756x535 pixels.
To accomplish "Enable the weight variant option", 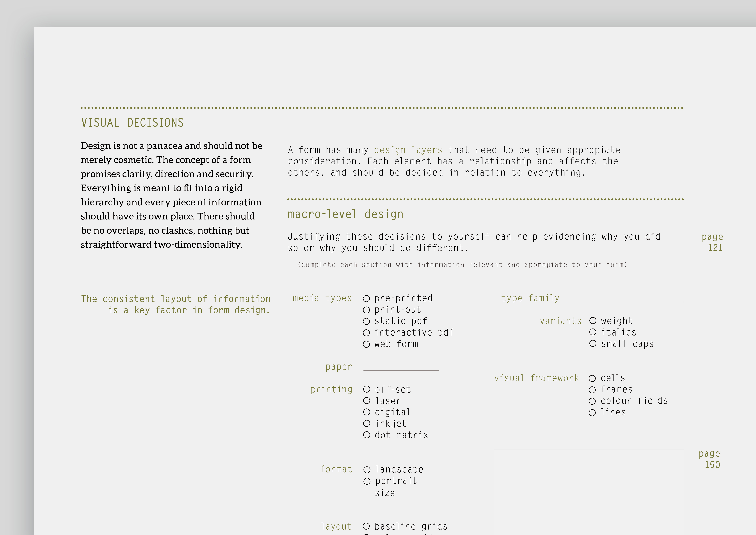I will point(593,321).
